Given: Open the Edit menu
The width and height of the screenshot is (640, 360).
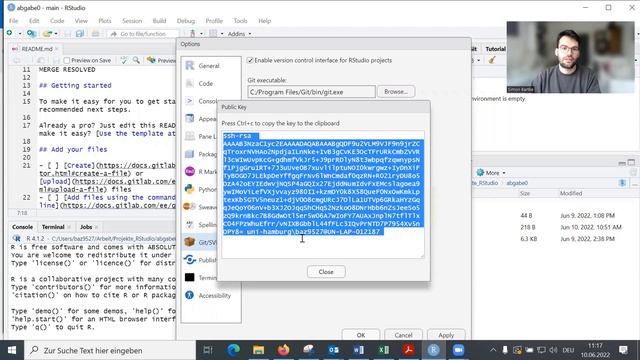Looking at the screenshot, I should click(x=34, y=21).
